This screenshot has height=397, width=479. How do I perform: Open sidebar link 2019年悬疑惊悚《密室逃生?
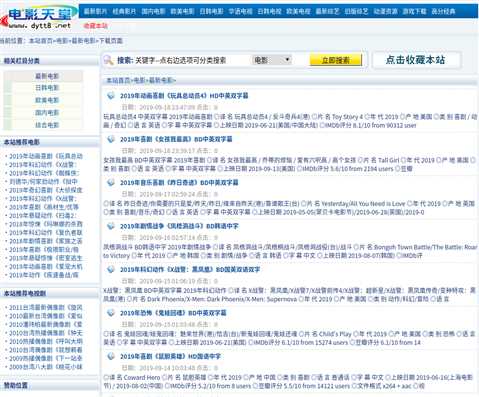click(x=45, y=258)
